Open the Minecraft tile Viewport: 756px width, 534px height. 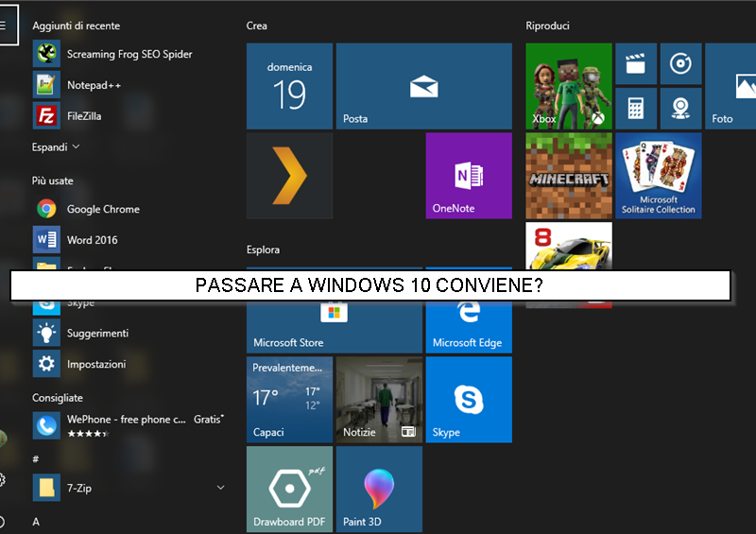(x=568, y=176)
